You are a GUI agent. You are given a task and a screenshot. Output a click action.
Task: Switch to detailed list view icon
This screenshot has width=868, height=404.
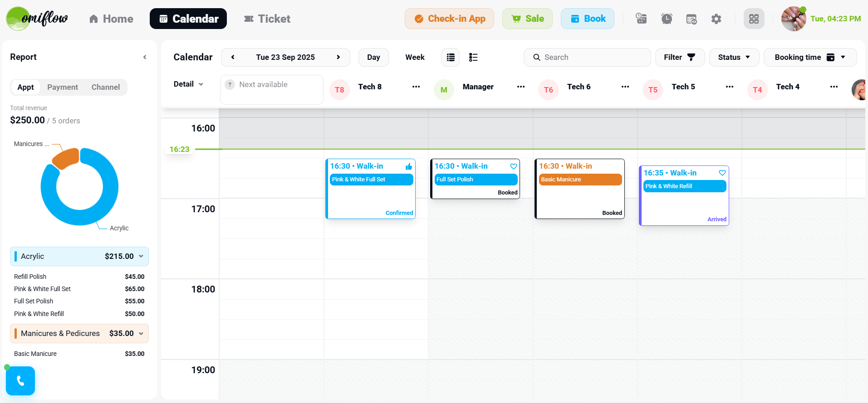coord(473,58)
